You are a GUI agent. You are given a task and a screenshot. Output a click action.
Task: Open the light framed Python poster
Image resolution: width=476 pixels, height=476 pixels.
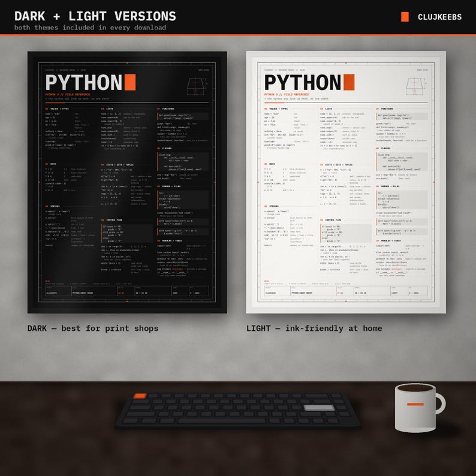pyautogui.click(x=346, y=182)
